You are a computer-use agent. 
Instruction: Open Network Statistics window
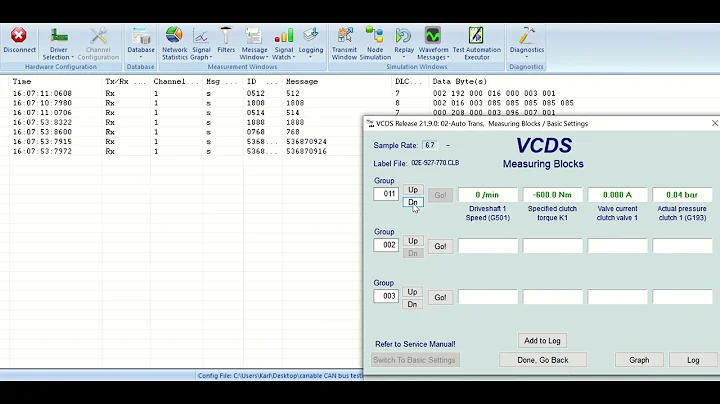click(x=174, y=35)
